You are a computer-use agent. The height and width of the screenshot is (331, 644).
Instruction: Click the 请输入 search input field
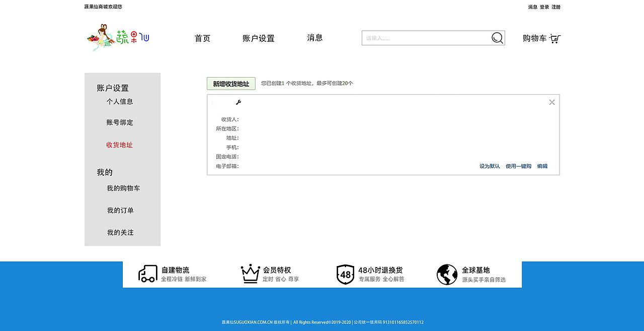coord(428,37)
